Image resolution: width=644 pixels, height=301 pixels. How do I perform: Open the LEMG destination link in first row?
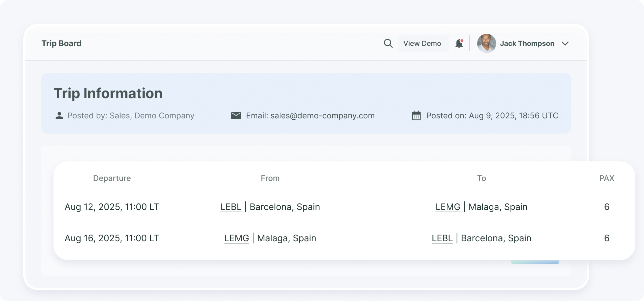point(448,207)
